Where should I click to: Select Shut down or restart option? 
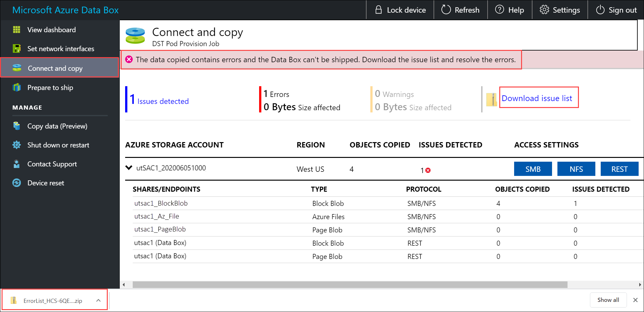[58, 145]
